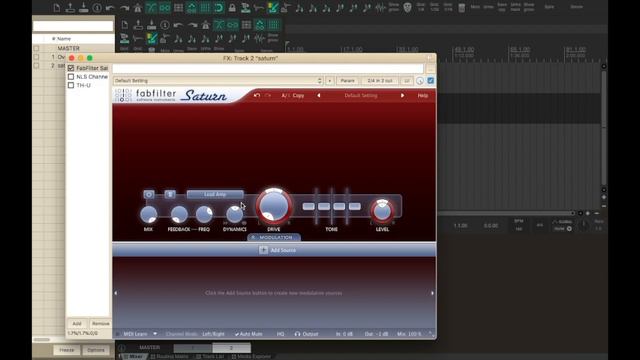Click Freeze button in Track Manager

pos(67,350)
